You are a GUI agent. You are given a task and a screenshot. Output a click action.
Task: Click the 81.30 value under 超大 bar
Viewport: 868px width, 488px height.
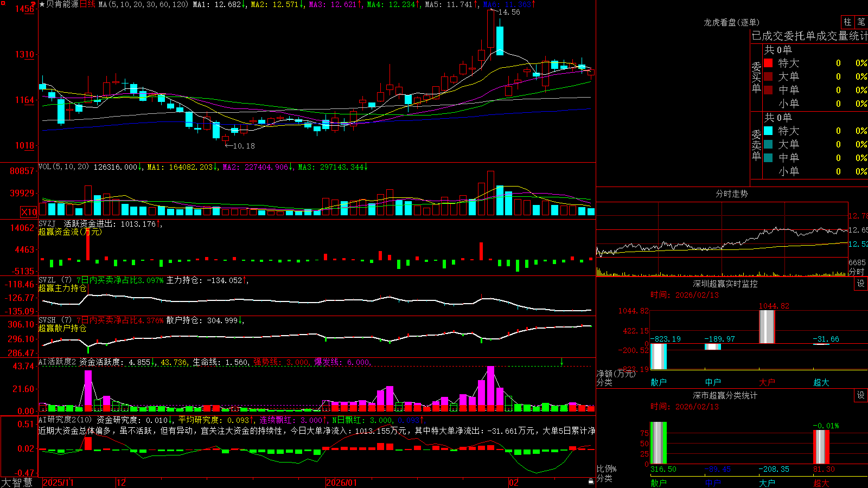pyautogui.click(x=824, y=469)
